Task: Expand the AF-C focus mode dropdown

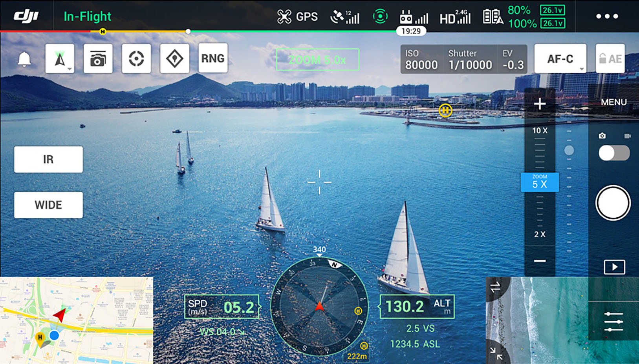Action: pyautogui.click(x=560, y=59)
